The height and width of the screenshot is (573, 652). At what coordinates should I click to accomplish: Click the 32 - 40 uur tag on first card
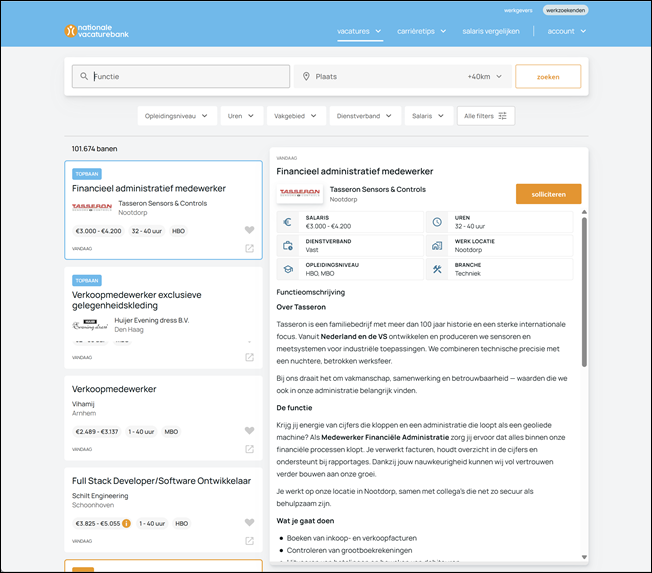[146, 231]
